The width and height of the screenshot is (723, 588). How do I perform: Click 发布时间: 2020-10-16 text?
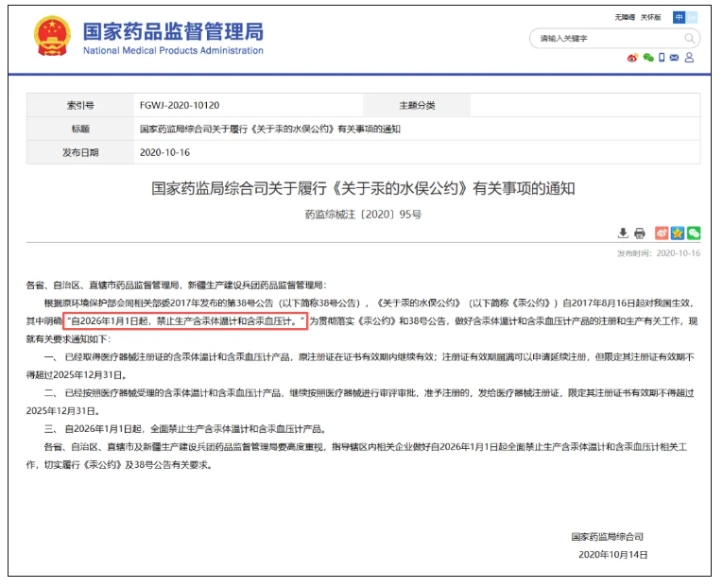[x=659, y=253]
